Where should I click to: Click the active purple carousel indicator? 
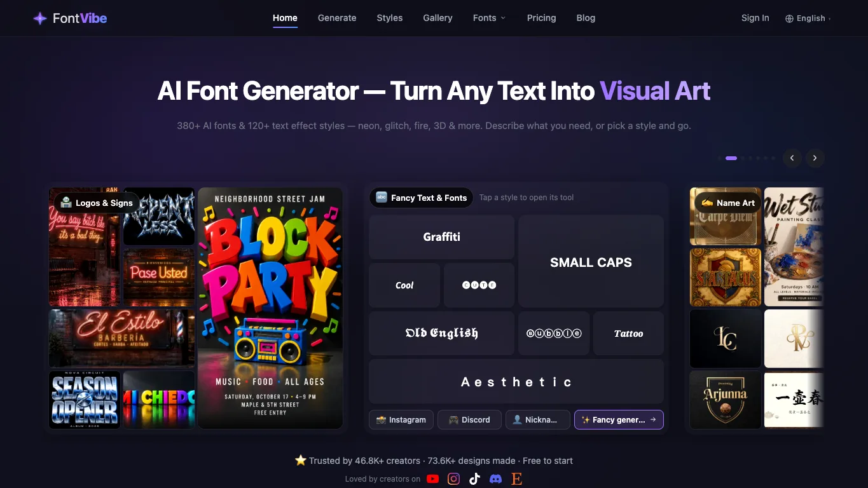pos(731,158)
